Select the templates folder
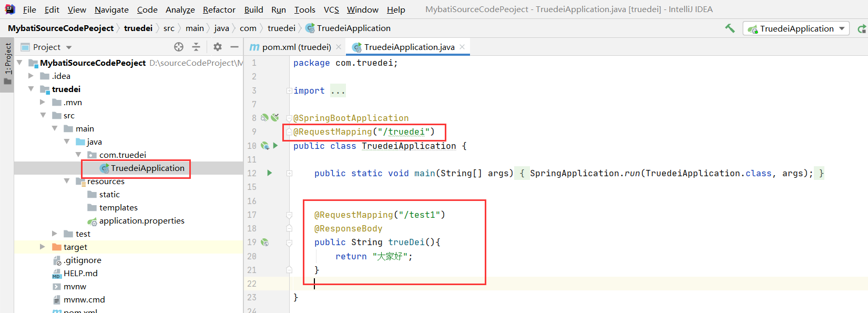This screenshot has width=868, height=313. [x=113, y=207]
